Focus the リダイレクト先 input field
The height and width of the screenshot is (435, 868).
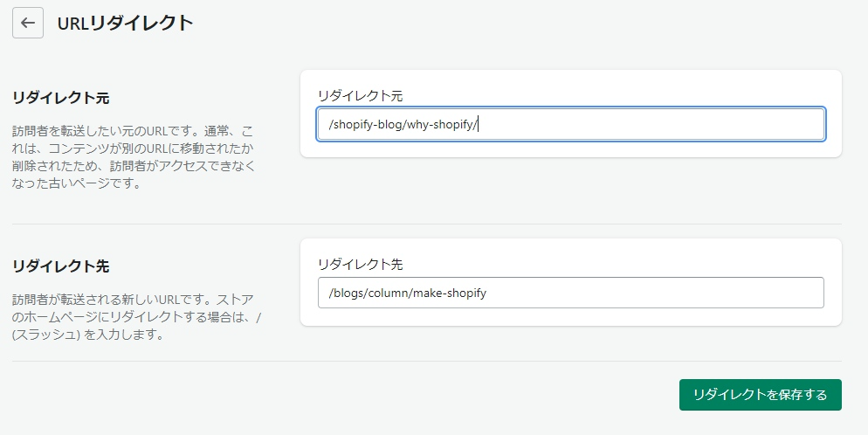tap(571, 293)
